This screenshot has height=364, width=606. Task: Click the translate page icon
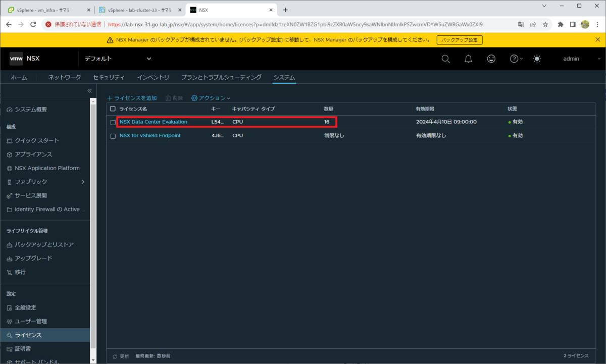pyautogui.click(x=521, y=24)
